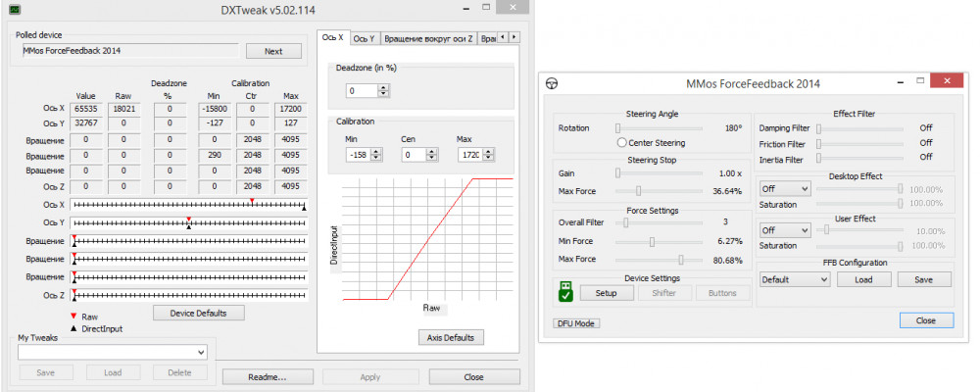Adjust the Rotation steering angle slider

pos(659,128)
